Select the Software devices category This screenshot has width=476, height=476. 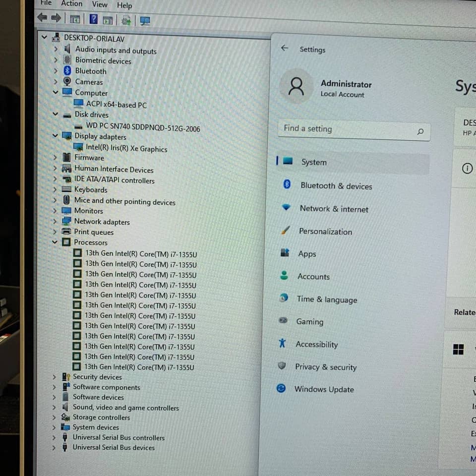[x=98, y=397]
